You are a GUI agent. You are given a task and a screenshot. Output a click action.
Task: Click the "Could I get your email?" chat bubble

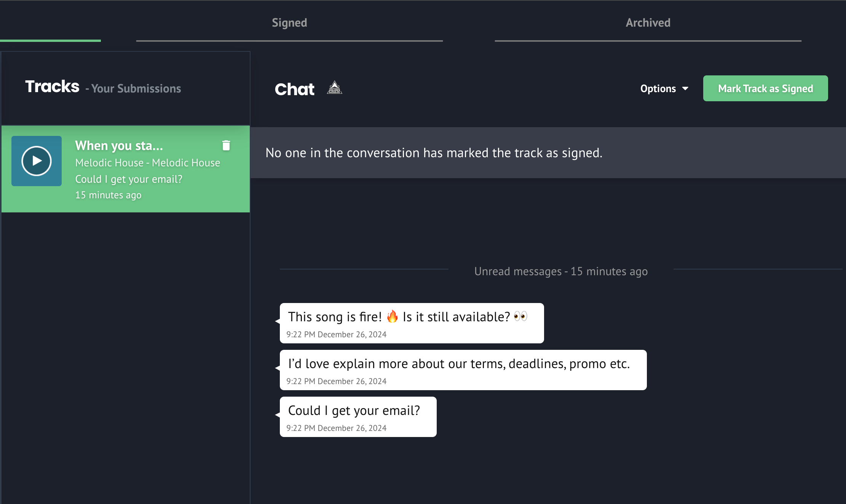(x=358, y=417)
